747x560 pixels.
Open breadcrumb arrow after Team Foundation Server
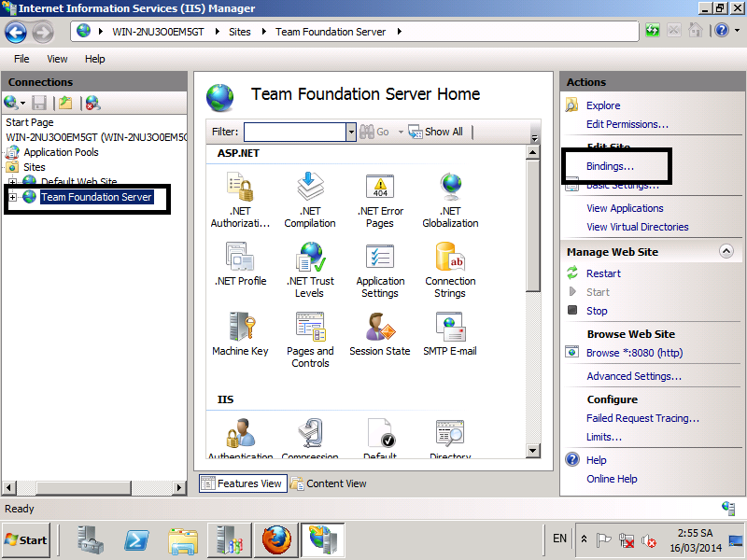tap(400, 32)
